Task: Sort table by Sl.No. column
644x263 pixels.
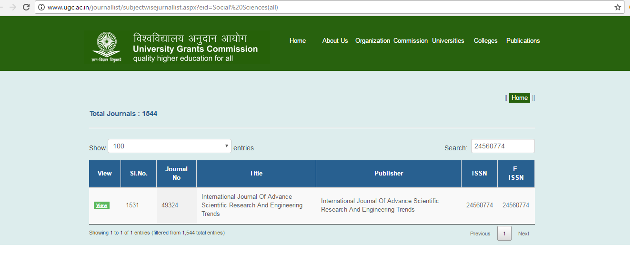Action: point(139,174)
